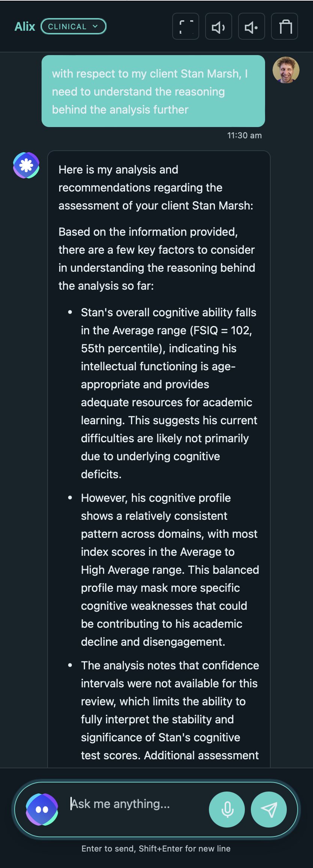313x868 pixels.
Task: Click the trash icon to clear chat
Action: (x=285, y=27)
